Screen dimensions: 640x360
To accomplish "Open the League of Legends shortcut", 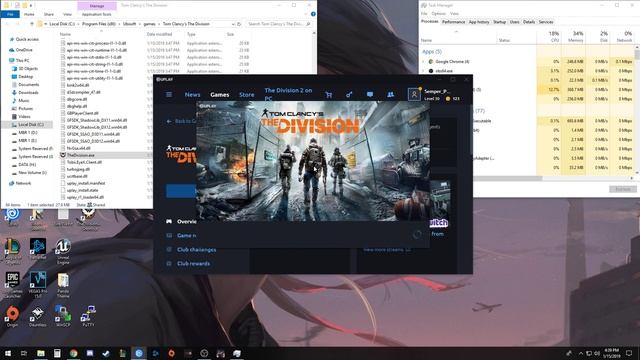I will [12, 251].
